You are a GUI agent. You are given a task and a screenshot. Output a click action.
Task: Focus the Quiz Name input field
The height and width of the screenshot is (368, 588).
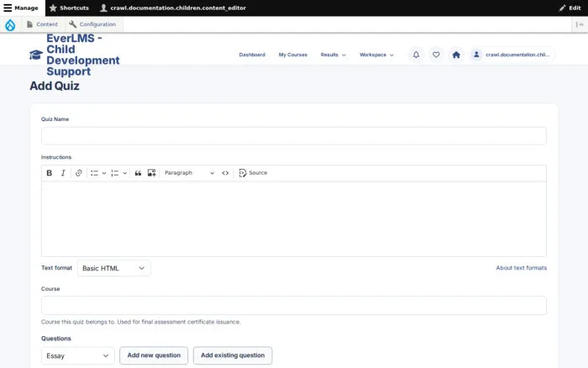[294, 136]
